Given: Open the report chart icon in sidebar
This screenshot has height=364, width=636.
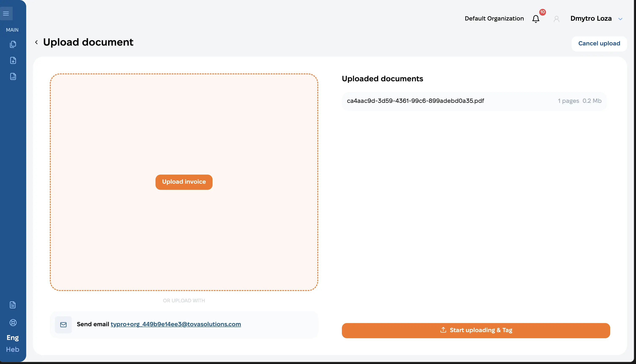Looking at the screenshot, I should (13, 76).
